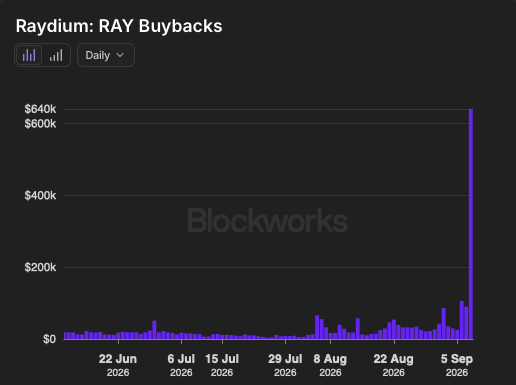Click the $600k y-axis label
This screenshot has height=385, width=516.
coord(40,124)
